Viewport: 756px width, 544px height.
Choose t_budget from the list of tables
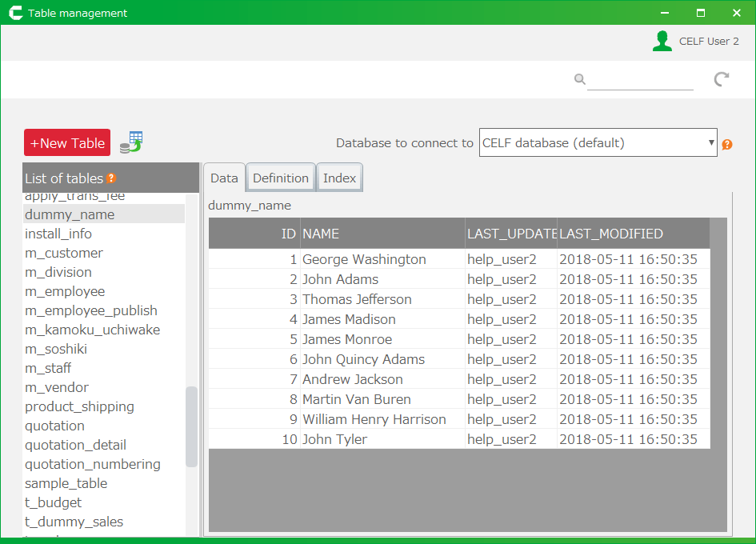pos(53,502)
